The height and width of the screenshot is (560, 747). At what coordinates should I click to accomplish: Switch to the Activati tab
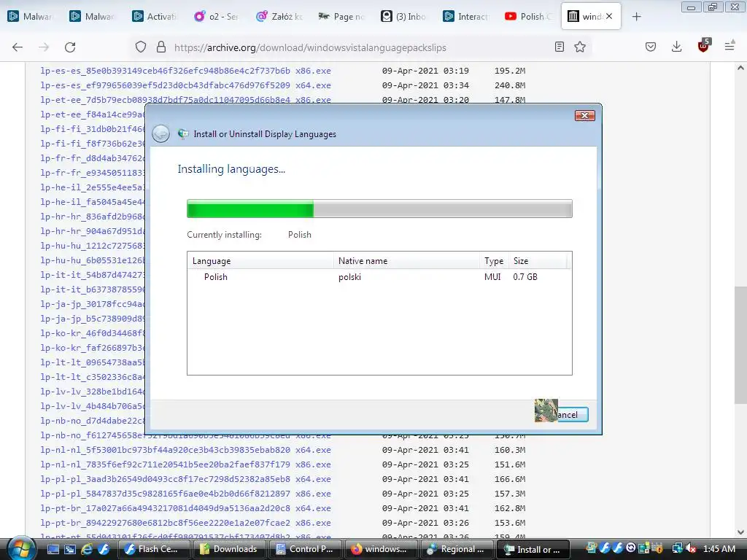tap(155, 17)
